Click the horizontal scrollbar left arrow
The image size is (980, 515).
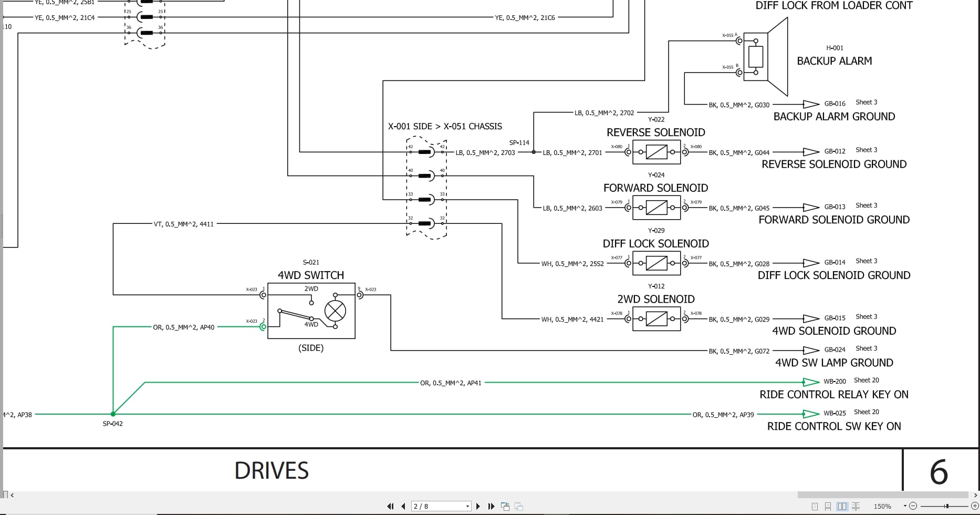click(12, 495)
